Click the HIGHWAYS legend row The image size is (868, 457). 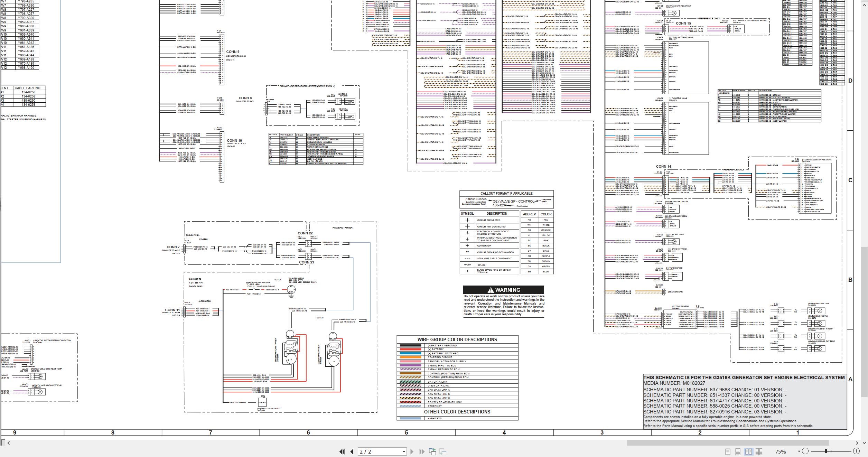[457, 418]
